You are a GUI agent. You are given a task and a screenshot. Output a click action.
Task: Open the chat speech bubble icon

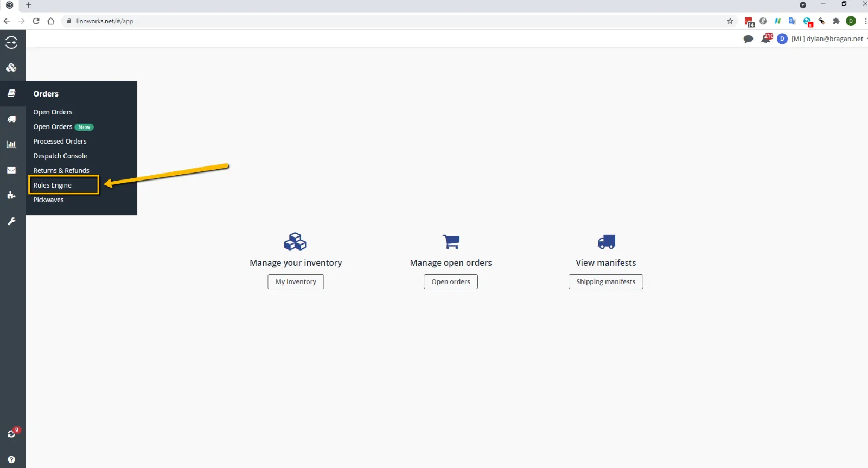[x=748, y=39]
